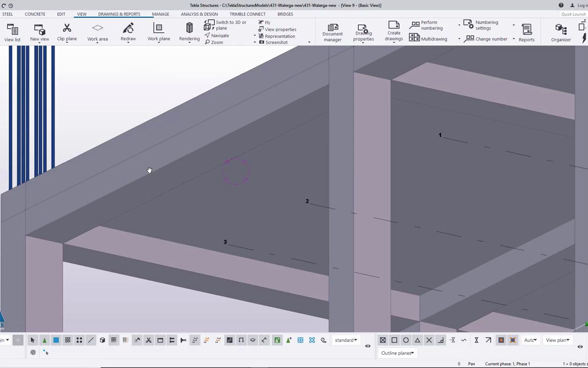This screenshot has height=368, width=588.
Task: Toggle snapping toolbar eye visibility icon
Action: pos(580,347)
